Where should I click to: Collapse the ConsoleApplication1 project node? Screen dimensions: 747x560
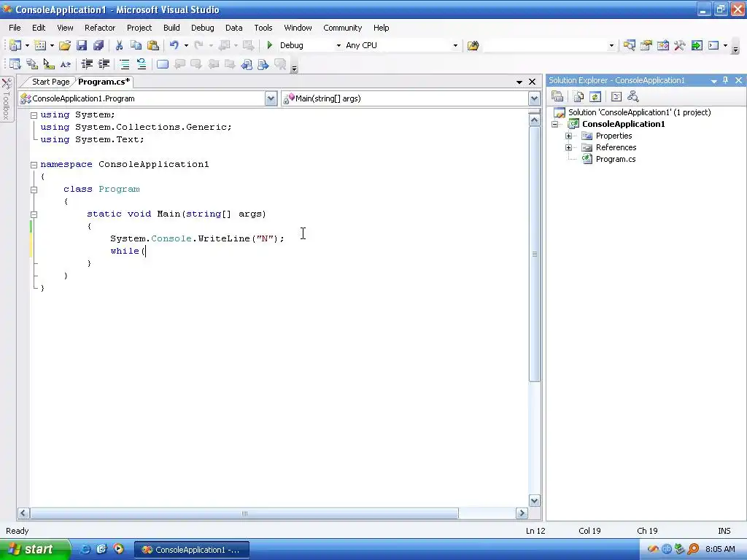[554, 124]
